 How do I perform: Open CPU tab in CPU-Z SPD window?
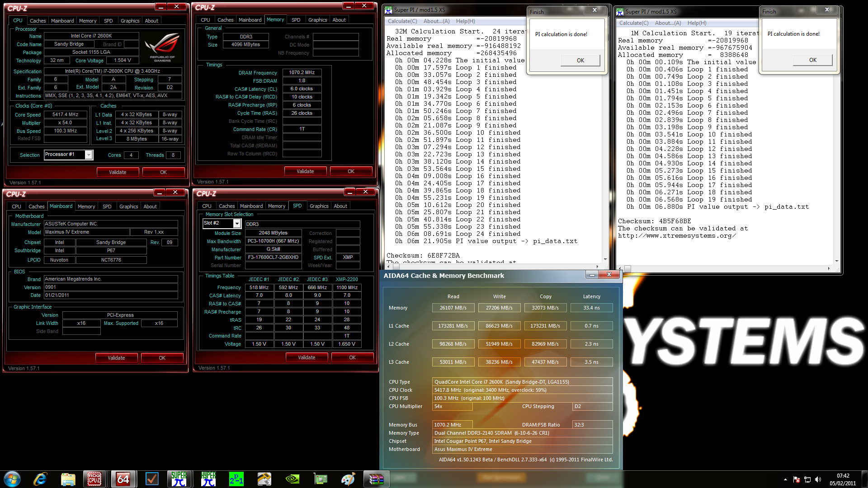point(207,206)
